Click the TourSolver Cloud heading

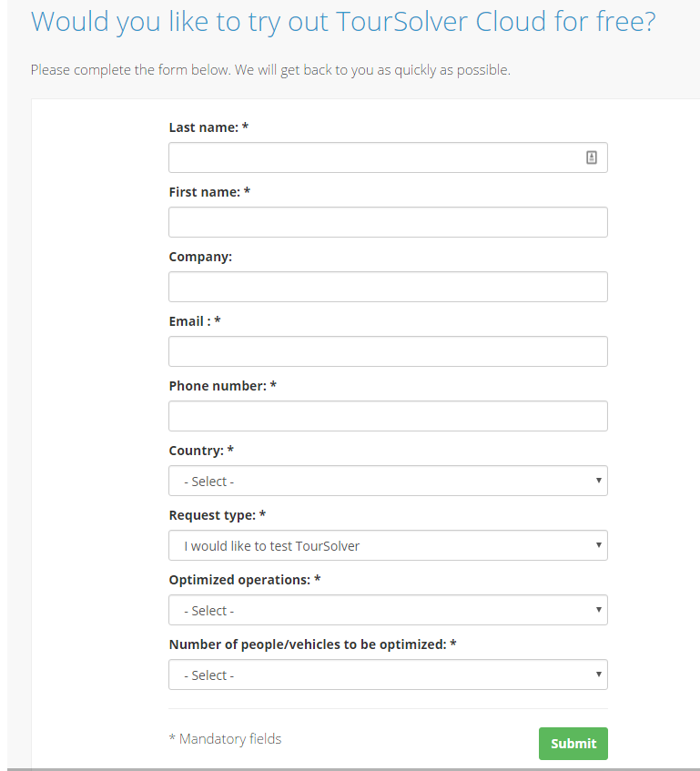pos(343,22)
